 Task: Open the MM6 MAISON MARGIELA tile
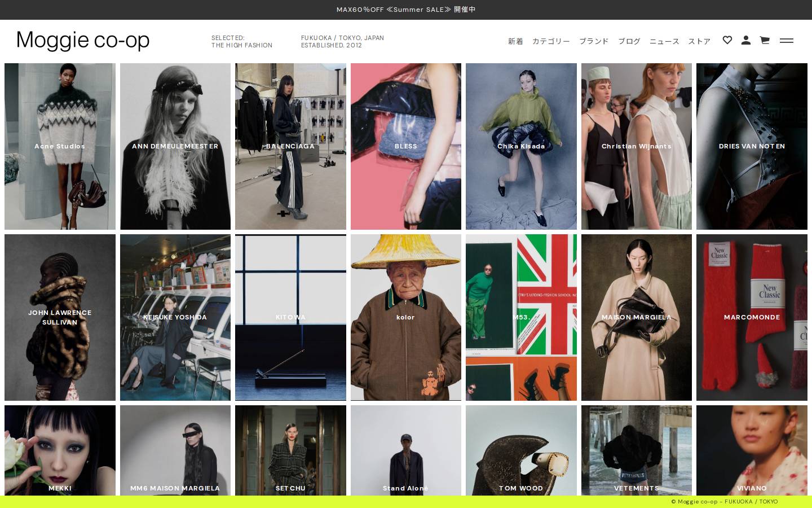click(x=175, y=450)
